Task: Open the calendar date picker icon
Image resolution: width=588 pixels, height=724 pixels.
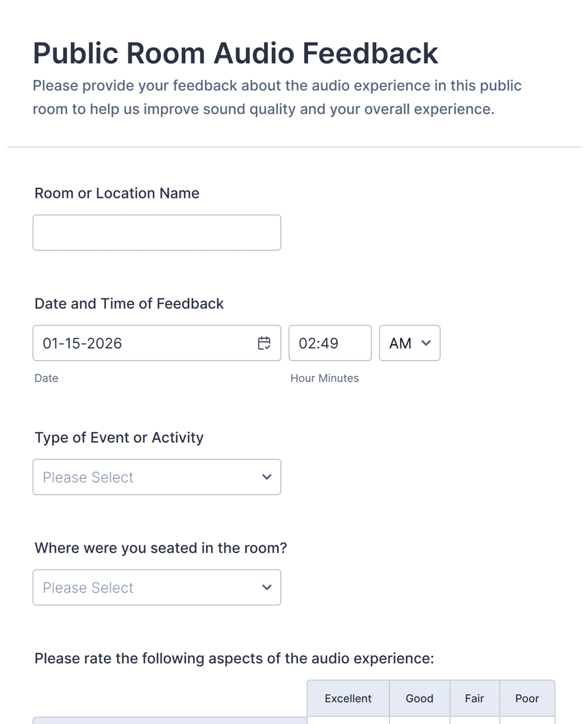Action: [264, 343]
